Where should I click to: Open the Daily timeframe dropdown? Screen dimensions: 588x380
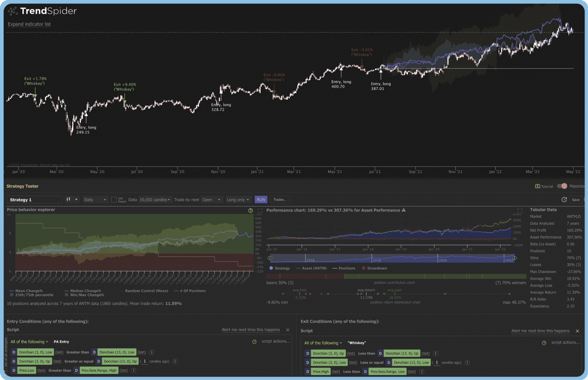pos(95,199)
